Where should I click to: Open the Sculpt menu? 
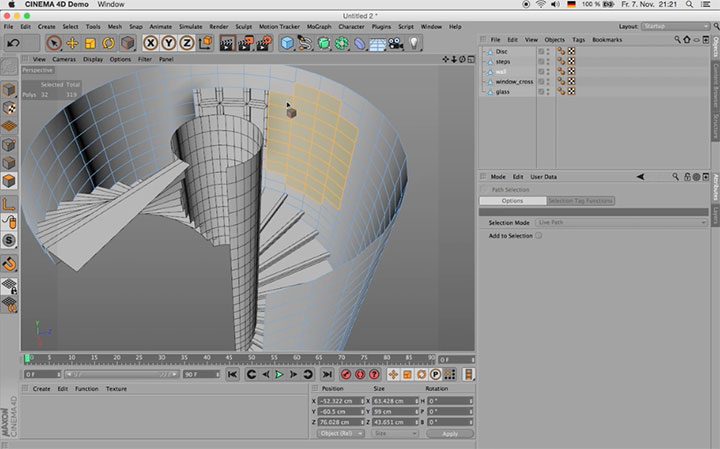click(x=243, y=27)
